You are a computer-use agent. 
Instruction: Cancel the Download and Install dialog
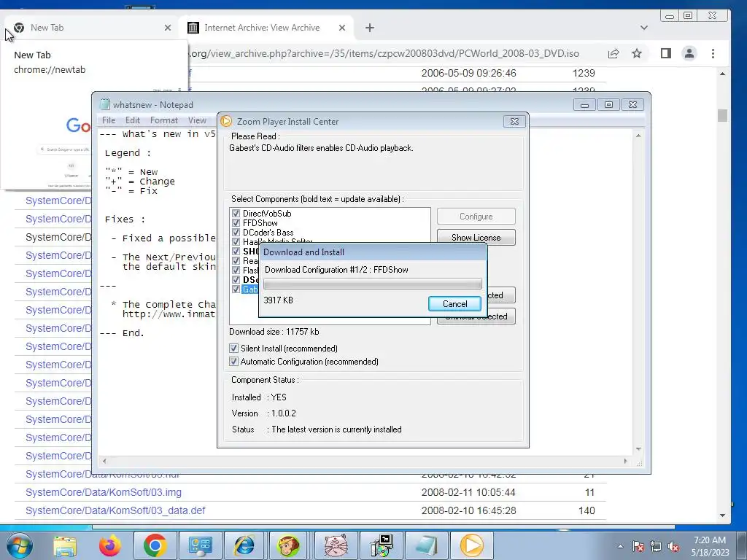tap(454, 304)
